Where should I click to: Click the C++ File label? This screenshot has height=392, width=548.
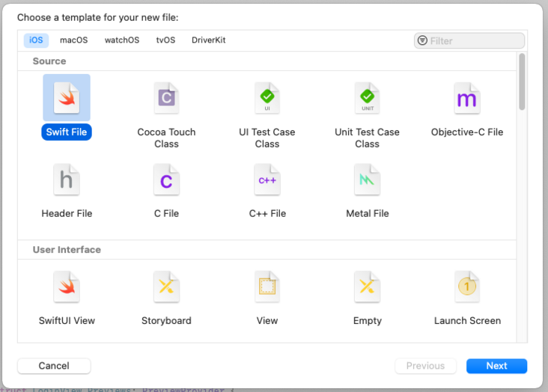[x=267, y=213]
